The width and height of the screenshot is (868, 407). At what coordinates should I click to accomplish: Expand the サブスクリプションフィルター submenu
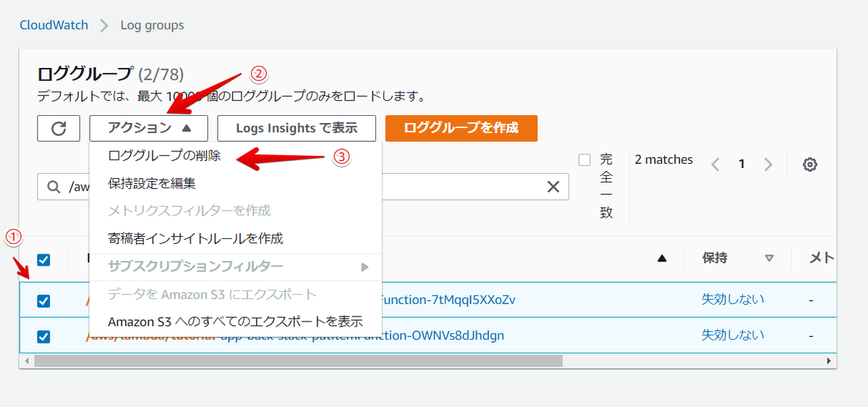(x=235, y=267)
